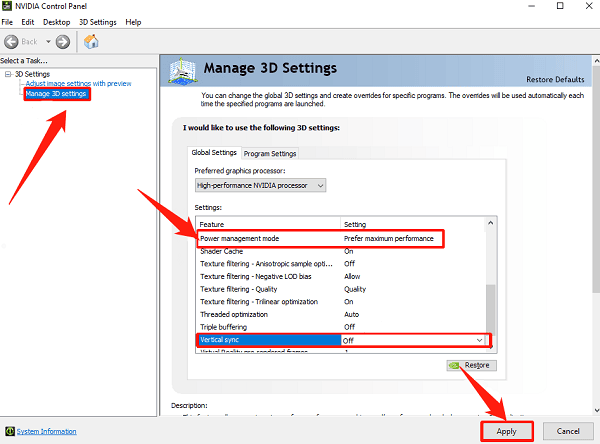600x444 pixels.
Task: Open the Edit menu
Action: (x=28, y=22)
